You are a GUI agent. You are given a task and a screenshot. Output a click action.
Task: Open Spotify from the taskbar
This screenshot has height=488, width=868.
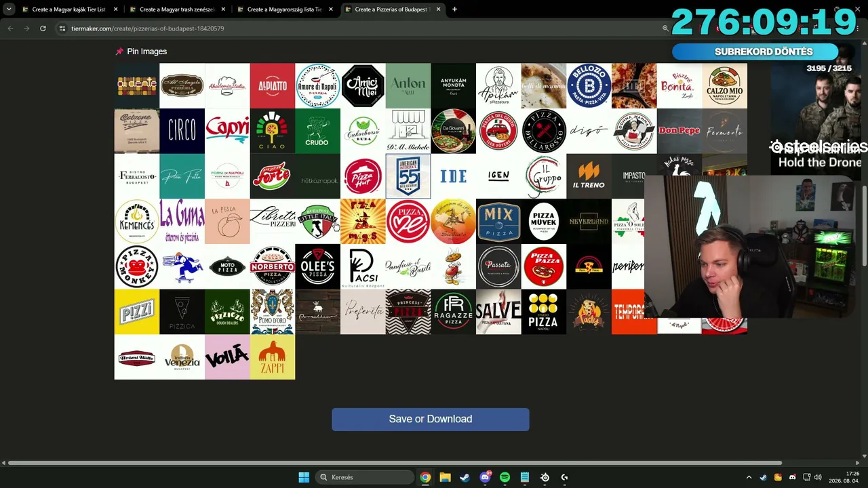coord(505,477)
